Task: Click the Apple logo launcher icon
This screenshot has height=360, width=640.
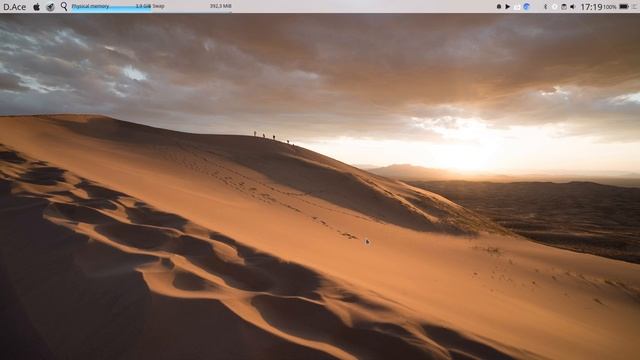Action: pyautogui.click(x=36, y=7)
